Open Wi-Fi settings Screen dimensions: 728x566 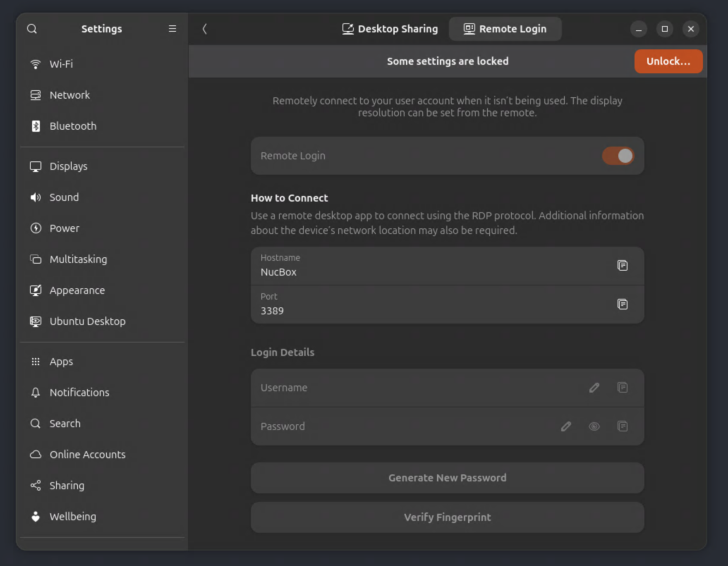click(102, 64)
